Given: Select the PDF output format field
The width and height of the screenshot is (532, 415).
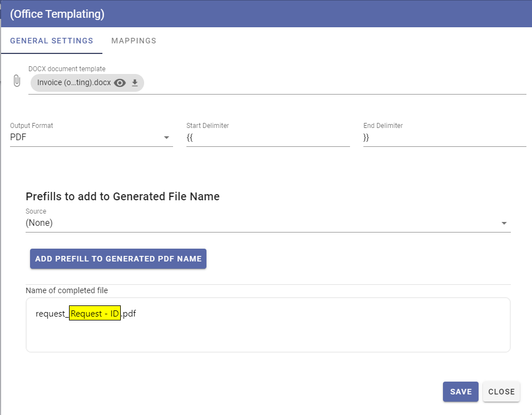Looking at the screenshot, I should click(91, 137).
